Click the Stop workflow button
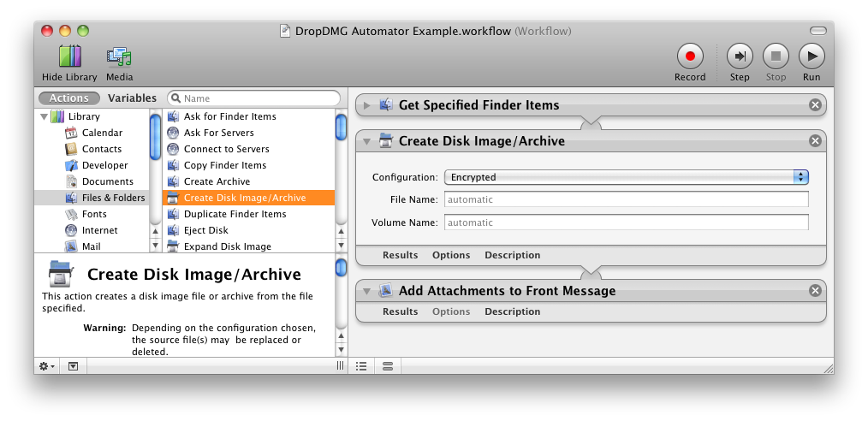The height and width of the screenshot is (421, 868). (x=776, y=56)
